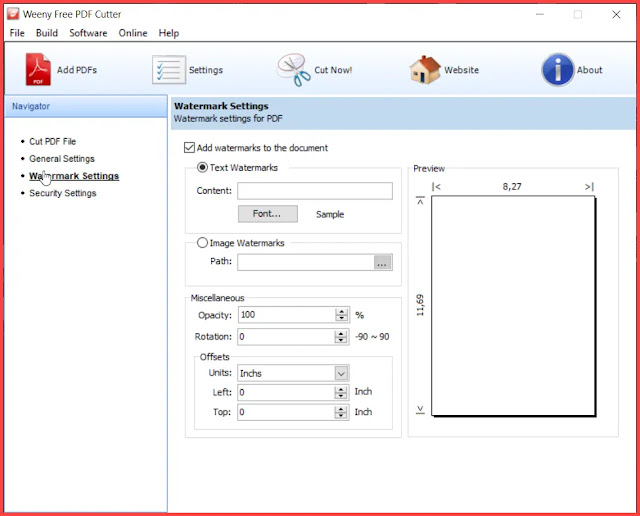The height and width of the screenshot is (516, 640).
Task: Start cutting with the Cut Now scissors icon
Action: pos(293,70)
